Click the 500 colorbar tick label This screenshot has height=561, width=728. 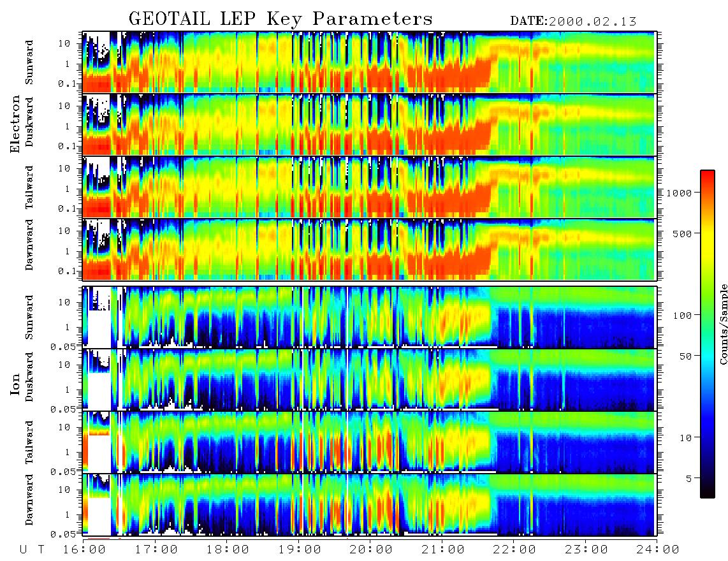tap(682, 233)
